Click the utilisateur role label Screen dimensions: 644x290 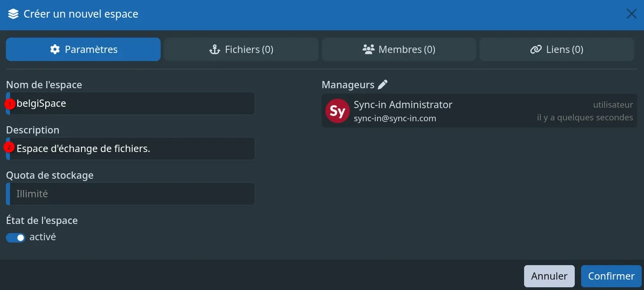[x=613, y=105]
